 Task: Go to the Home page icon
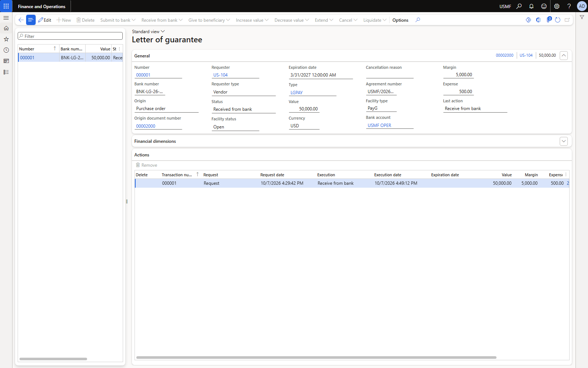click(x=6, y=28)
